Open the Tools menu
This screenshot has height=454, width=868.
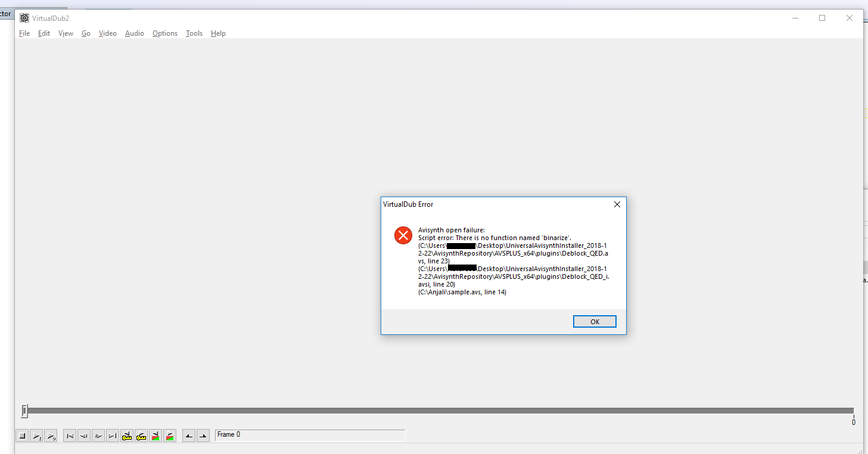click(194, 33)
